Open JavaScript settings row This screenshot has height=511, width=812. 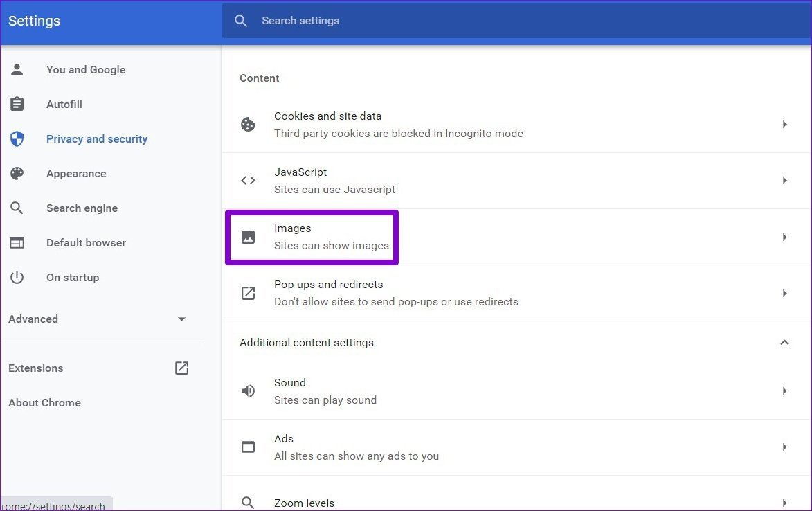pyautogui.click(x=516, y=181)
